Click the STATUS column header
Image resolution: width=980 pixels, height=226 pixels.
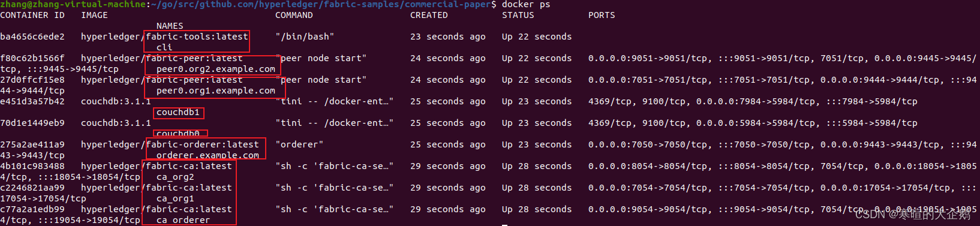[518, 15]
